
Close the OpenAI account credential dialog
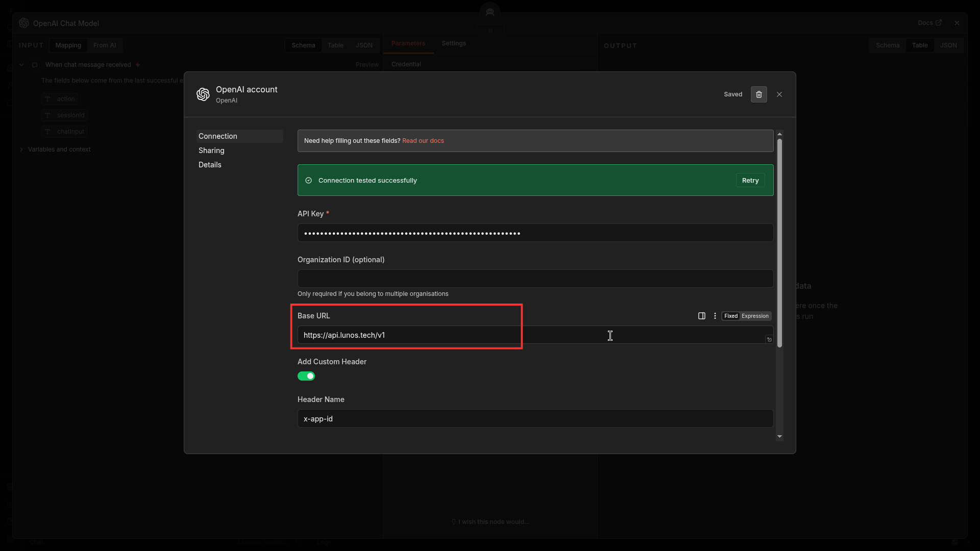click(779, 94)
